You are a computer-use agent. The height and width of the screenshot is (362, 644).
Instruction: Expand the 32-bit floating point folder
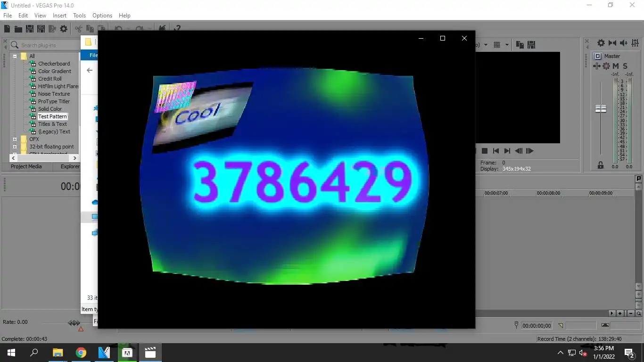click(x=15, y=147)
